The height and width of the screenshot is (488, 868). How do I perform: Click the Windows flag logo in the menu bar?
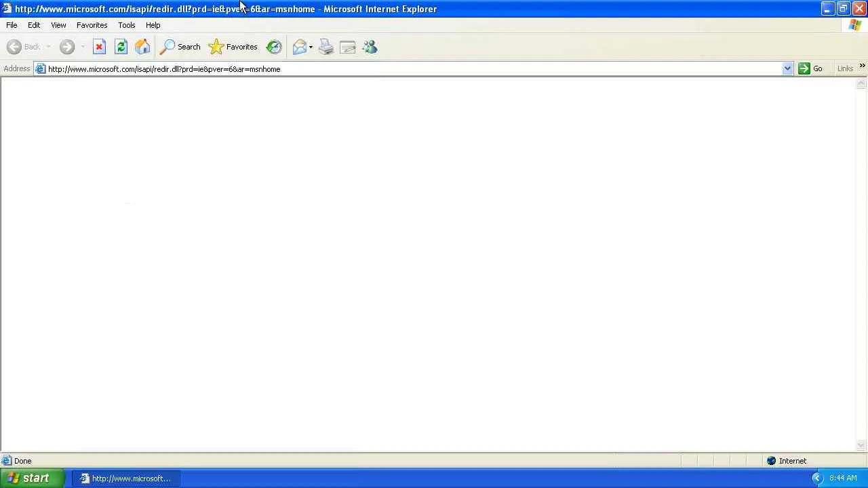tap(855, 25)
